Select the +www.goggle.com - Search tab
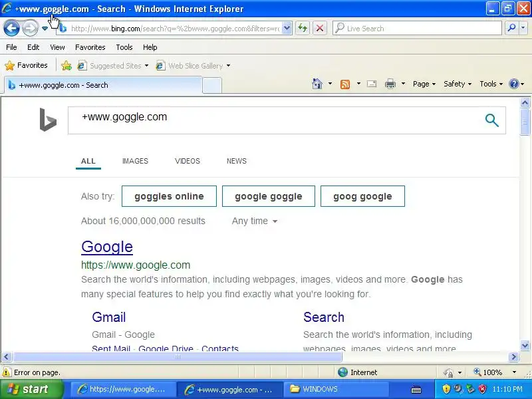Screen dimensions: 532x399 point(103,85)
